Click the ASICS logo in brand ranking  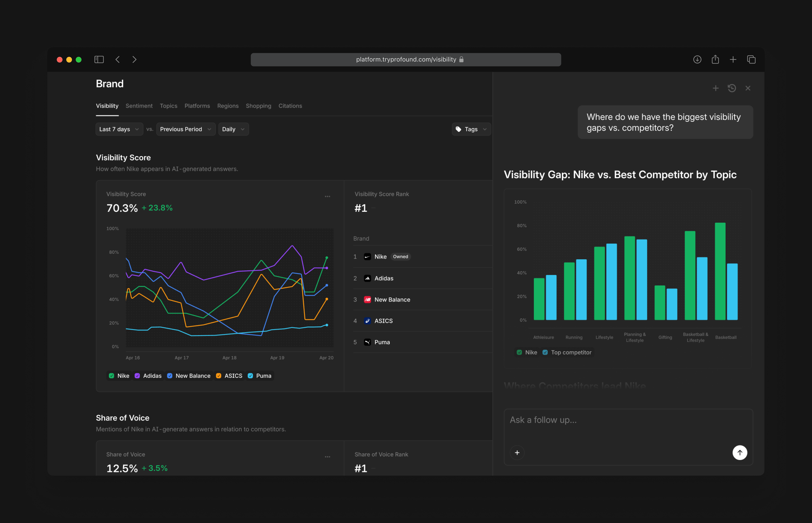click(367, 321)
